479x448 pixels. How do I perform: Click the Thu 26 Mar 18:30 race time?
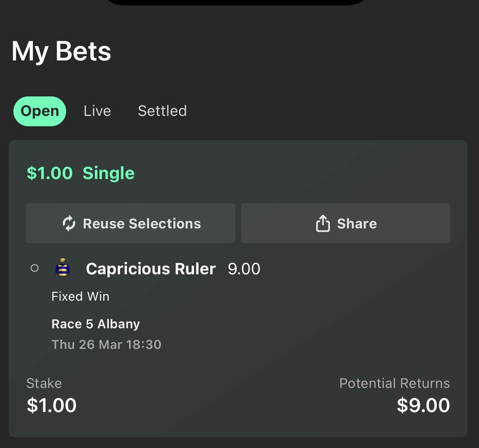point(106,345)
